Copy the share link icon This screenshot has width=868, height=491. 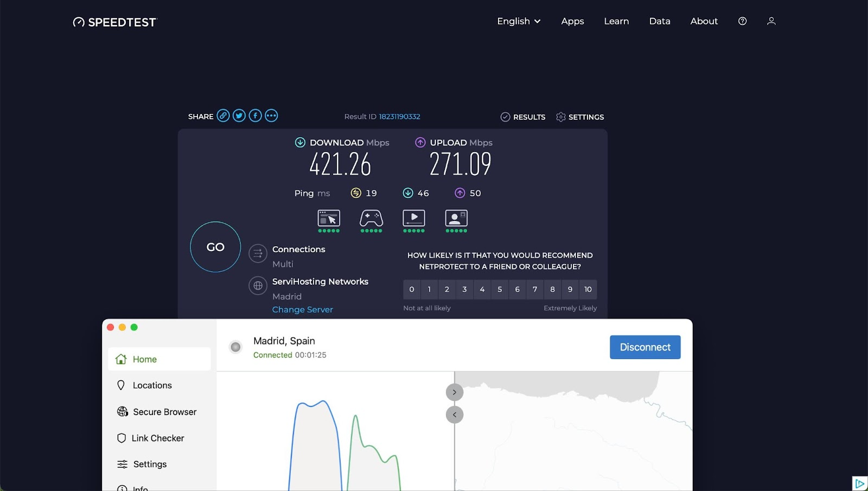223,116
